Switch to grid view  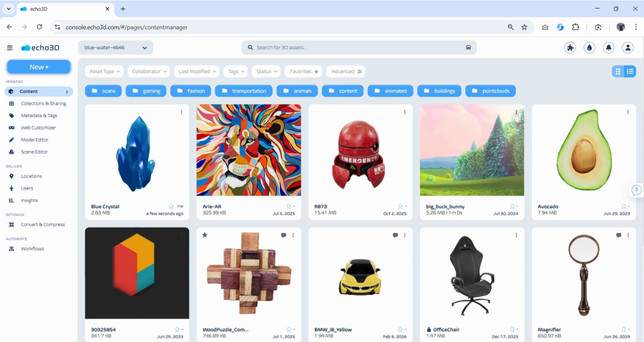[618, 72]
